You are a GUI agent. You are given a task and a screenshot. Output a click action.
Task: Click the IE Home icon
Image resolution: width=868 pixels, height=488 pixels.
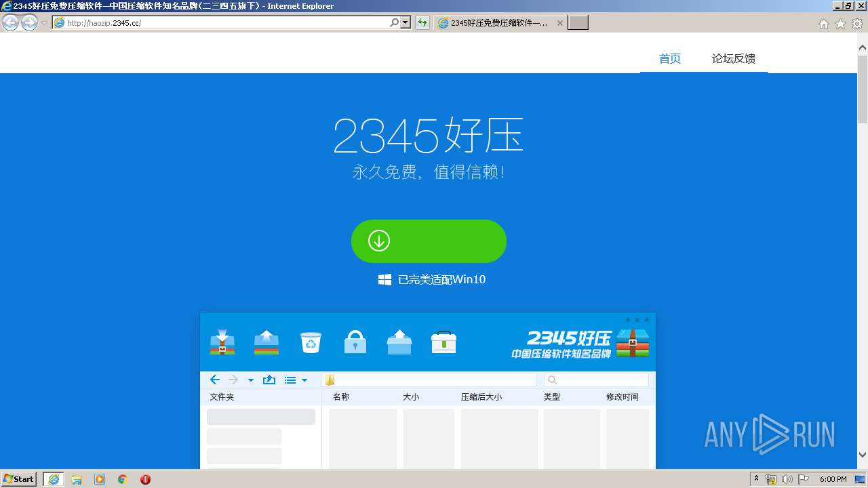823,24
